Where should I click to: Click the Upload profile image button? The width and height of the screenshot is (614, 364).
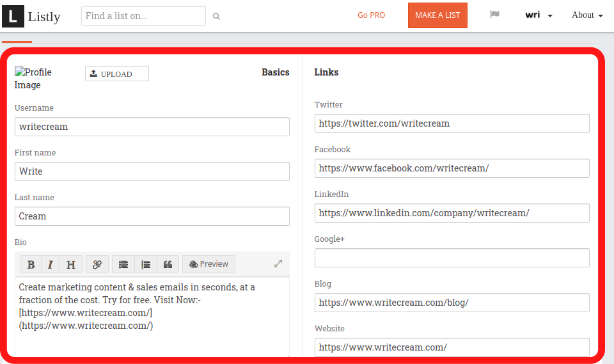tap(117, 74)
